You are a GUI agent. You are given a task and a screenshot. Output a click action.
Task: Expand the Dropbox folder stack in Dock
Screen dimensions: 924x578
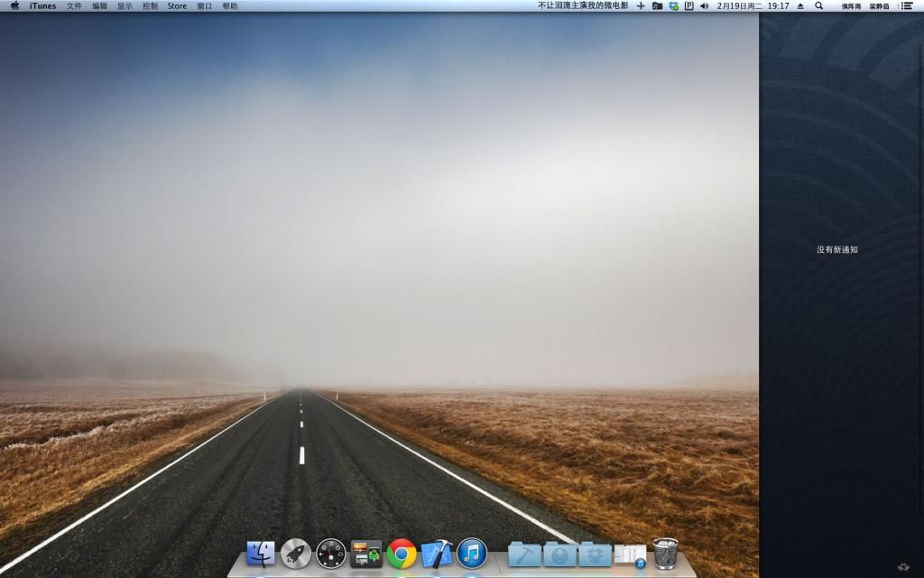pyautogui.click(x=595, y=554)
